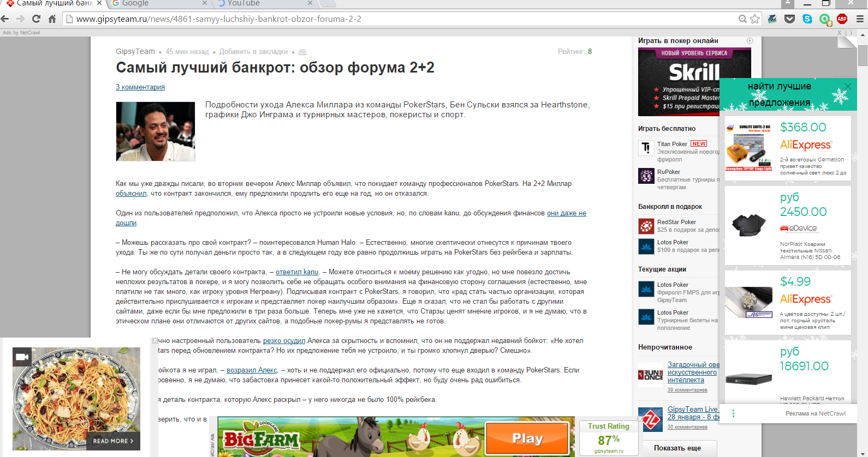Go back with the browser back arrow

point(5,19)
